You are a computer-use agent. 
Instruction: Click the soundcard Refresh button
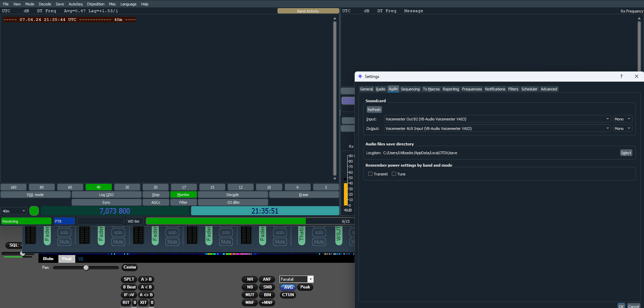tap(374, 110)
